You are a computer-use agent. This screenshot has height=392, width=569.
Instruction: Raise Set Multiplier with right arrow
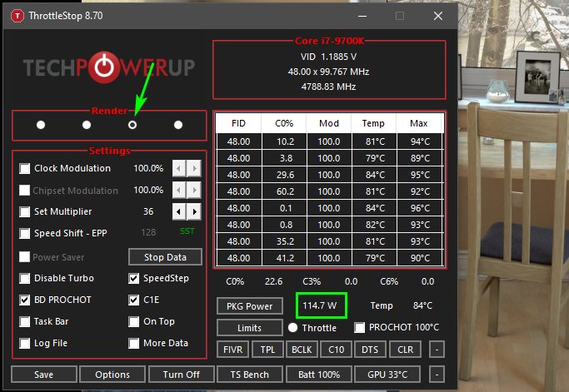[x=194, y=211]
